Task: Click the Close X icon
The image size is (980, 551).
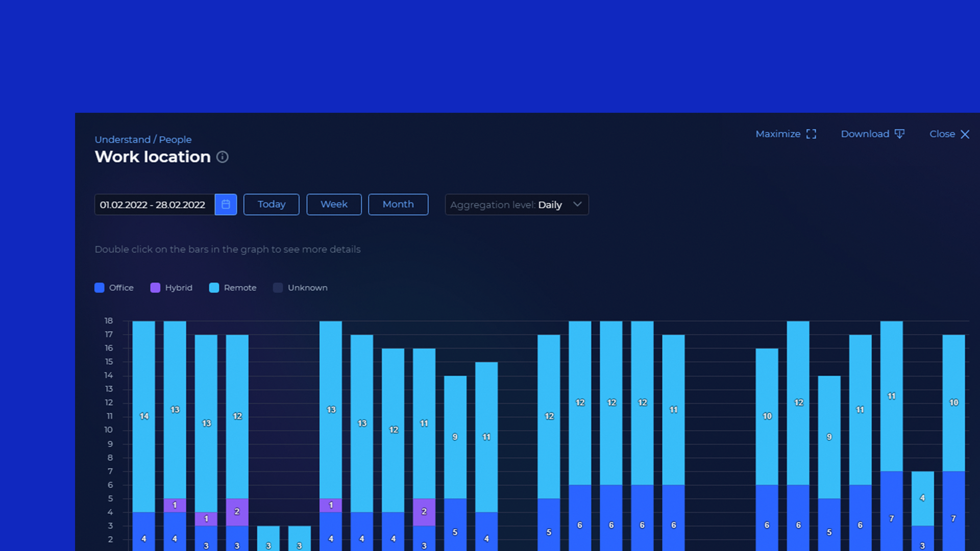Action: (965, 134)
